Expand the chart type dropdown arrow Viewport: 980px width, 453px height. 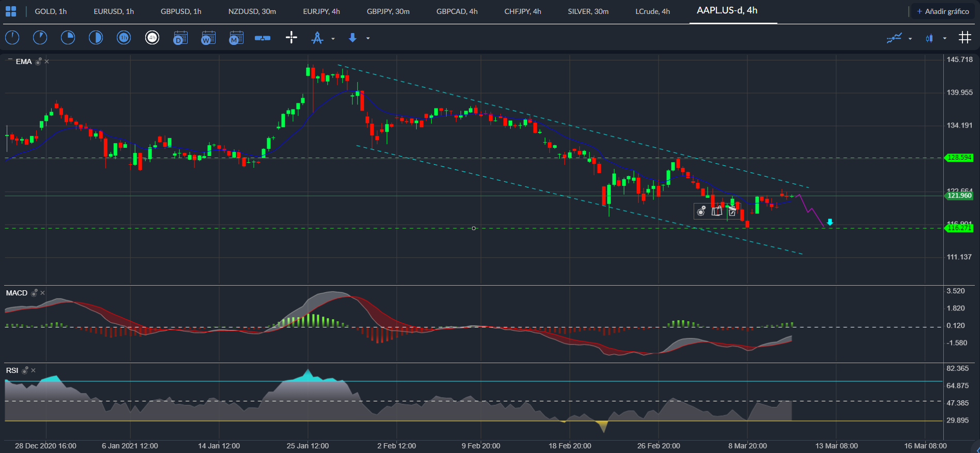click(x=945, y=39)
